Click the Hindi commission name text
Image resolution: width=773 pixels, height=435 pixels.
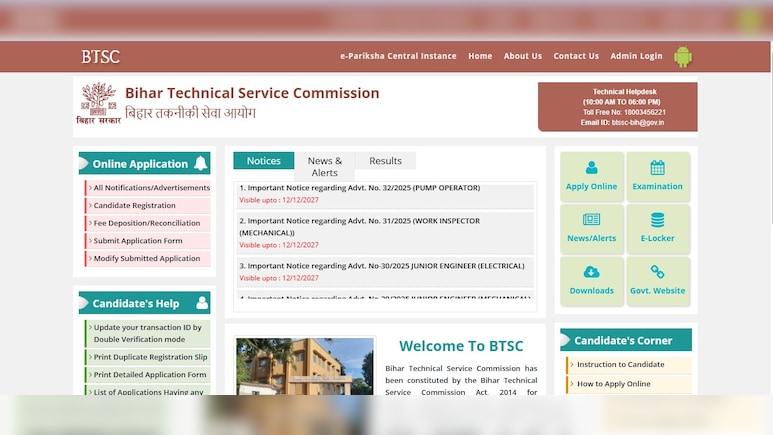pyautogui.click(x=190, y=113)
